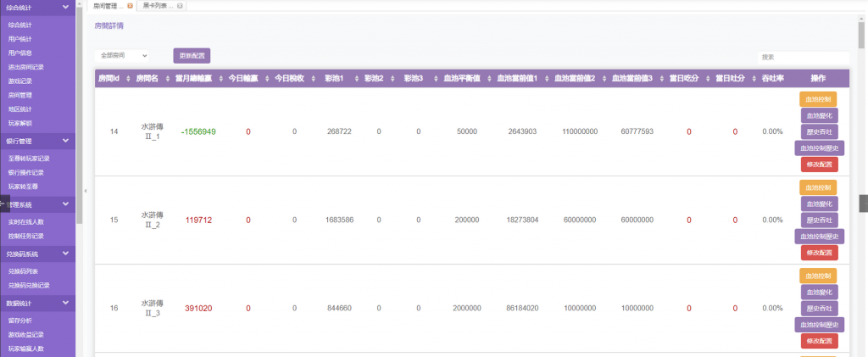Close the 房间管理 tab with its orange X
The width and height of the screenshot is (868, 357).
tap(129, 6)
